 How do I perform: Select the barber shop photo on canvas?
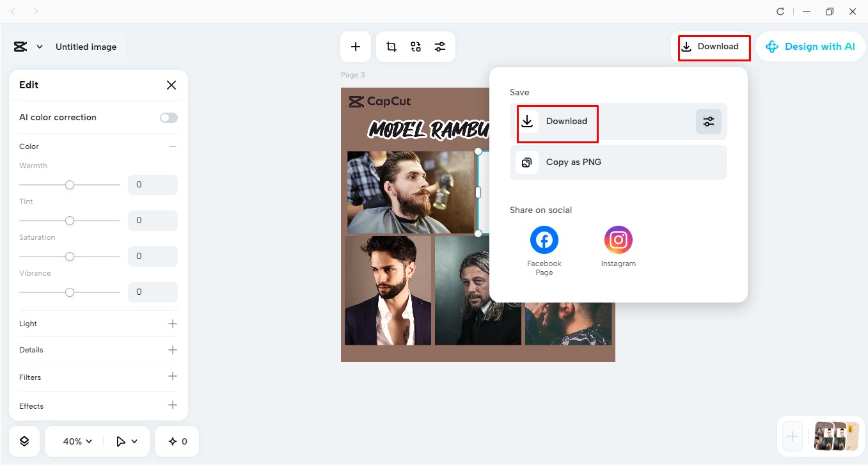click(x=411, y=192)
